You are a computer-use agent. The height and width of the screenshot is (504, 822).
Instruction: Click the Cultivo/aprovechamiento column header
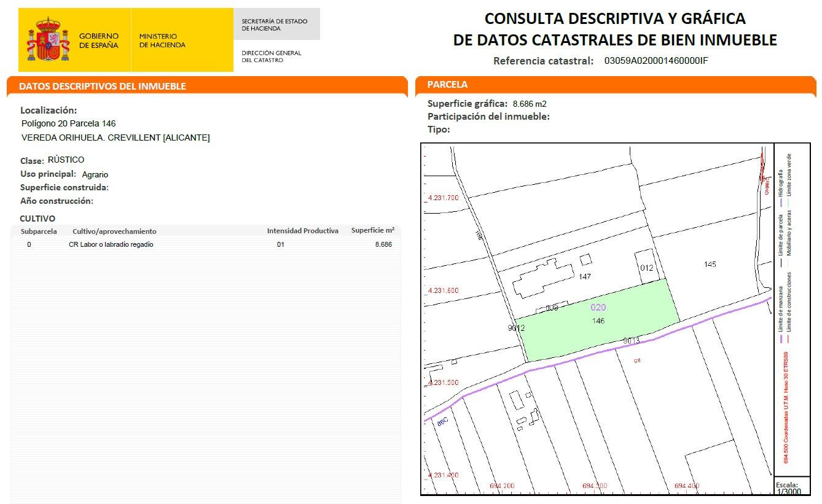tap(114, 231)
